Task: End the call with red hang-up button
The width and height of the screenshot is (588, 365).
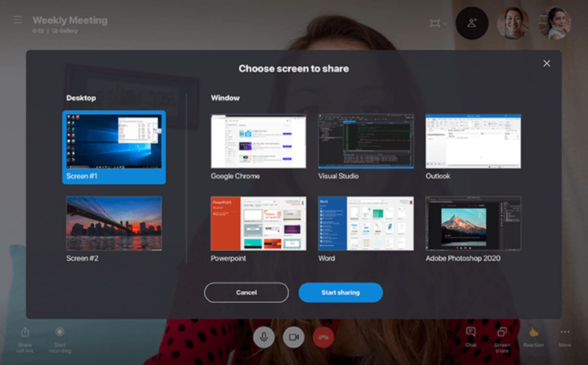Action: pyautogui.click(x=323, y=337)
